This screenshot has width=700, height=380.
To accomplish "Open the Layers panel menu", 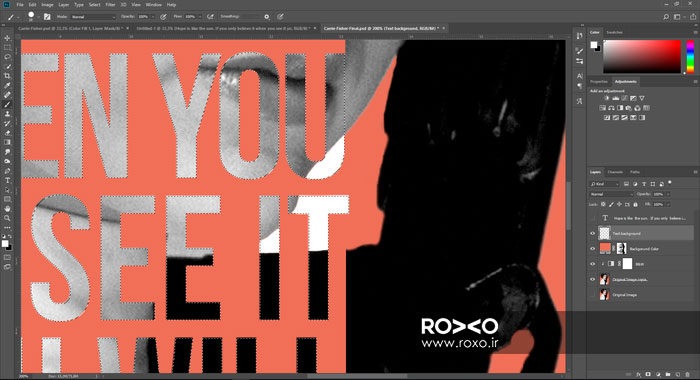I will coord(695,172).
